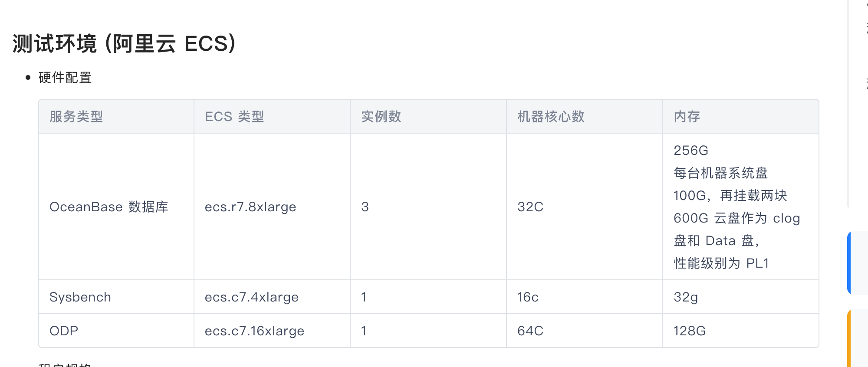Select the 硬件配置 bullet text

[65, 78]
